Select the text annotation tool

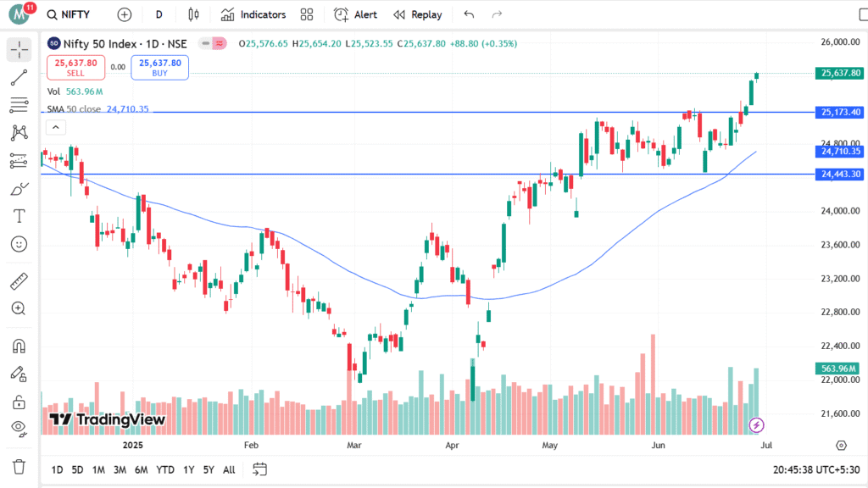click(x=19, y=216)
